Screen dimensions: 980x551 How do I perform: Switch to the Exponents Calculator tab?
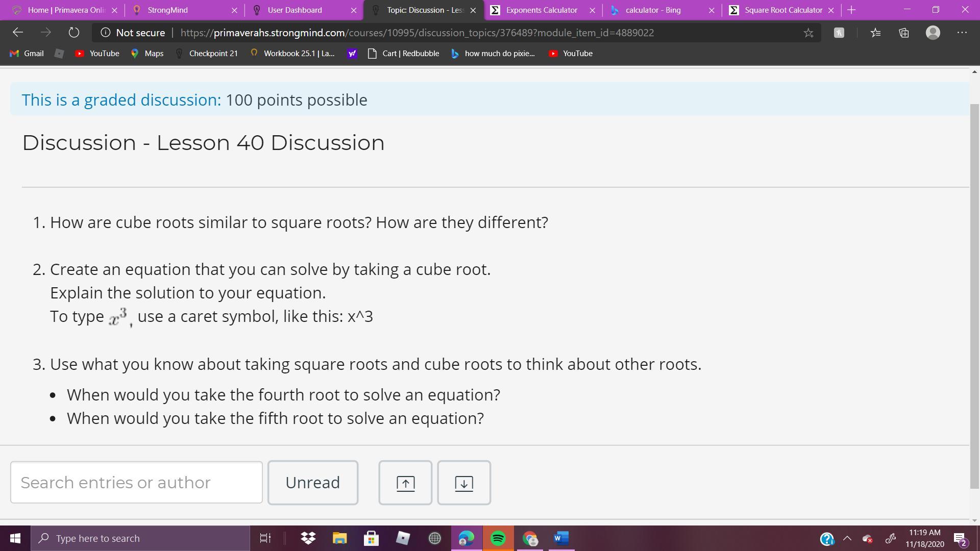tap(541, 10)
